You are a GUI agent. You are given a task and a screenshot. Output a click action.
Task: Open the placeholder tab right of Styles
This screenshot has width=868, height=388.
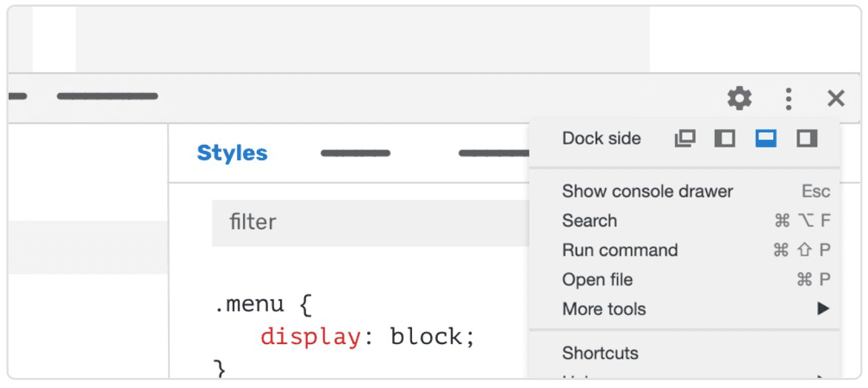pyautogui.click(x=356, y=153)
